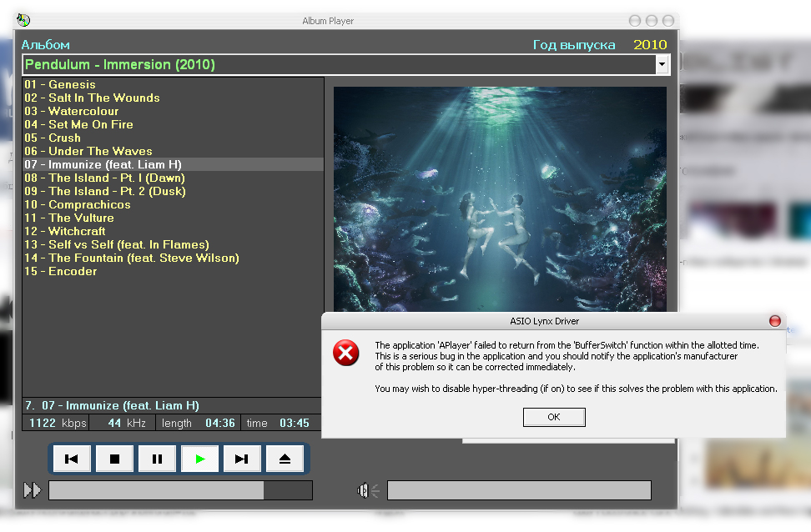This screenshot has width=811, height=532.
Task: Mute audio using the speaker icon
Action: click(x=368, y=490)
